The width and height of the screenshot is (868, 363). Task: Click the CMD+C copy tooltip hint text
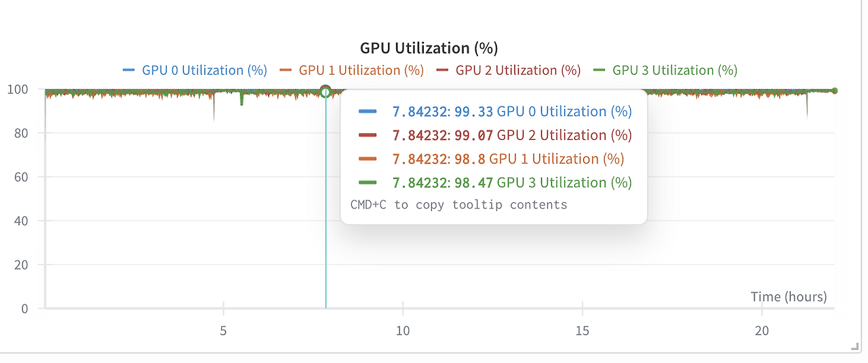coord(458,204)
